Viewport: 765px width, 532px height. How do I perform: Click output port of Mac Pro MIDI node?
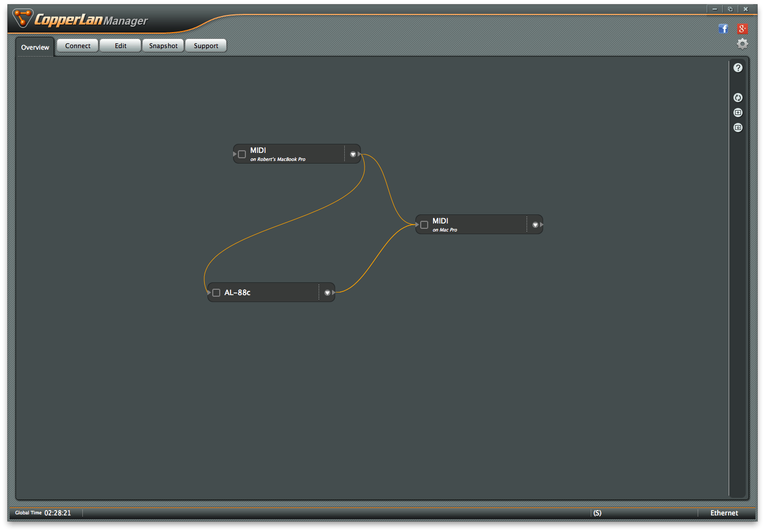(542, 225)
